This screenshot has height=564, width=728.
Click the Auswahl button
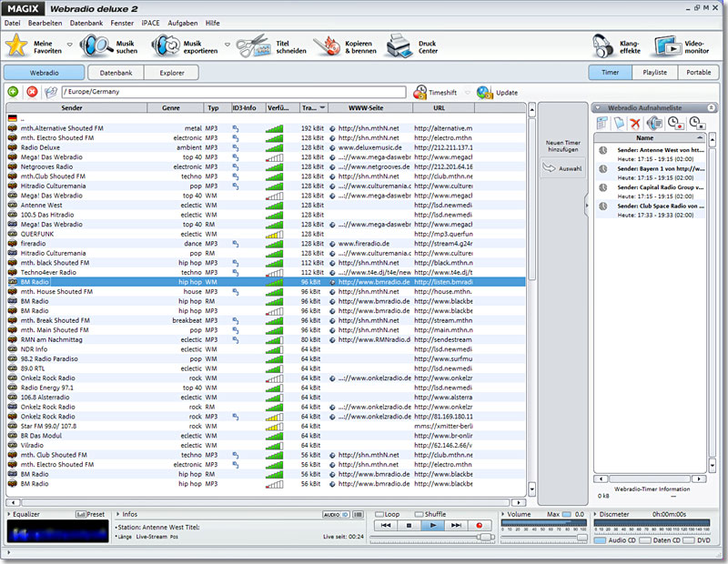point(562,168)
